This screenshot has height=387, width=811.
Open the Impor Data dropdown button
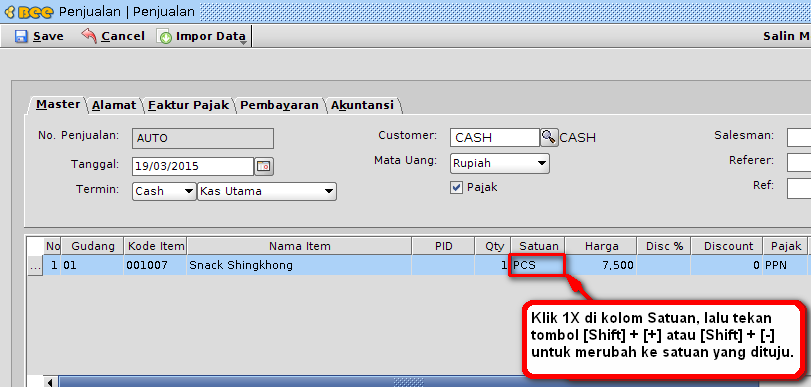click(x=203, y=36)
